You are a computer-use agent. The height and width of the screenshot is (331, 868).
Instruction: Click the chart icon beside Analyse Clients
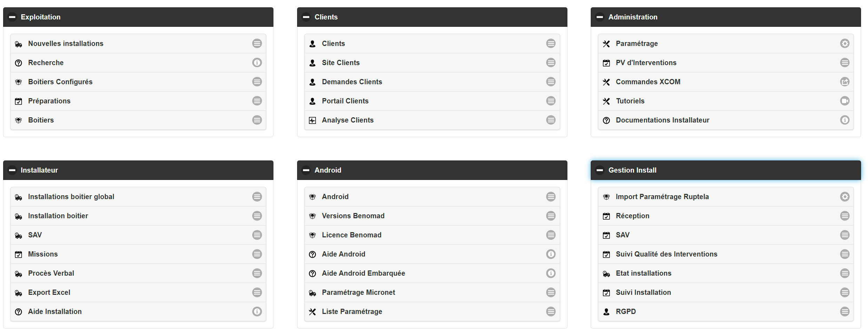click(312, 120)
